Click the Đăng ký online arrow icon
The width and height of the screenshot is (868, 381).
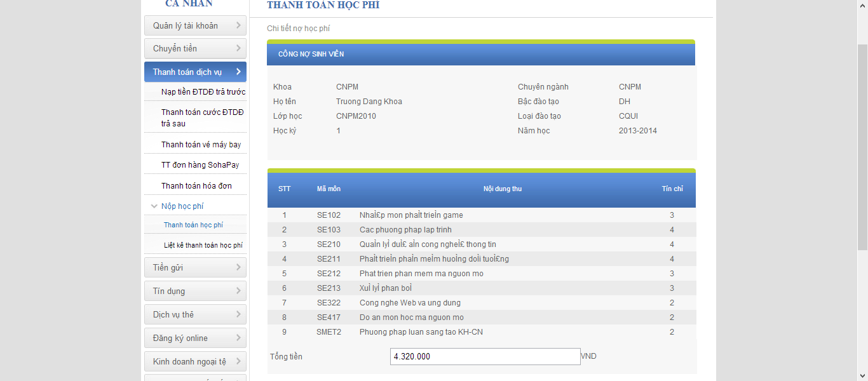(238, 338)
